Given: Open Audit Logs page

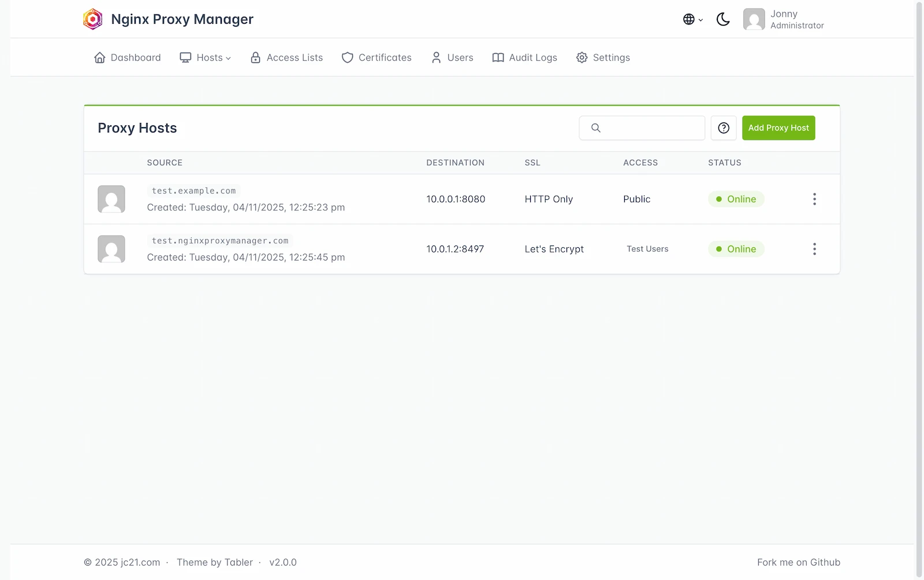Looking at the screenshot, I should (x=524, y=57).
